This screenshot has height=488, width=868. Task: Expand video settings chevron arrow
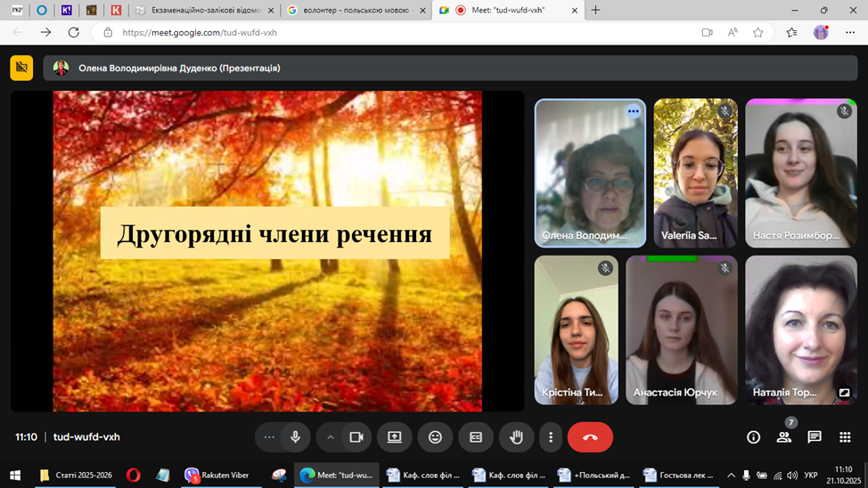click(x=330, y=437)
